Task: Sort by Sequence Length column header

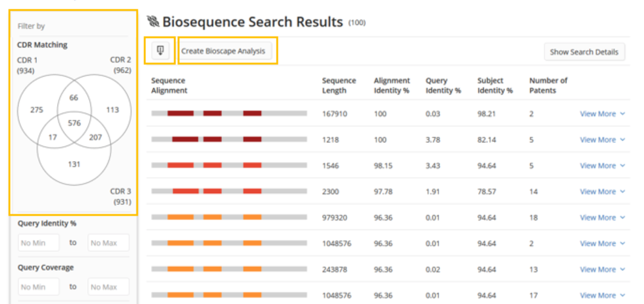Action: click(339, 85)
